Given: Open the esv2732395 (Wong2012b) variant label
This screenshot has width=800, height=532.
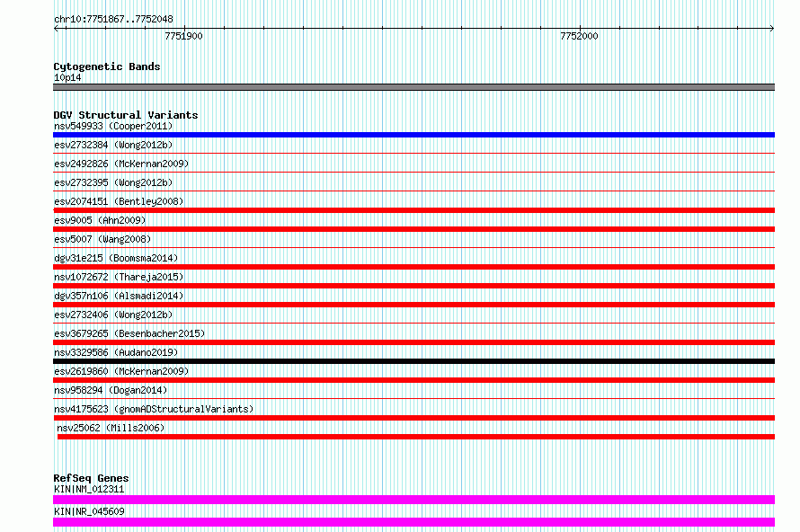Looking at the screenshot, I should 113,182.
